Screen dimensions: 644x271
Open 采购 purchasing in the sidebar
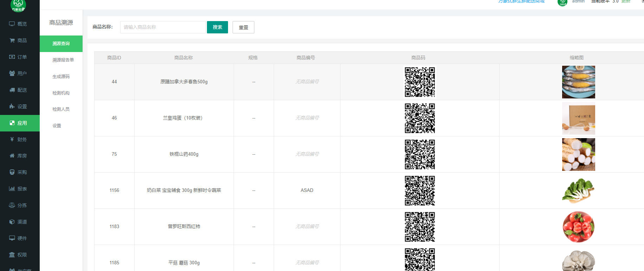tap(20, 172)
